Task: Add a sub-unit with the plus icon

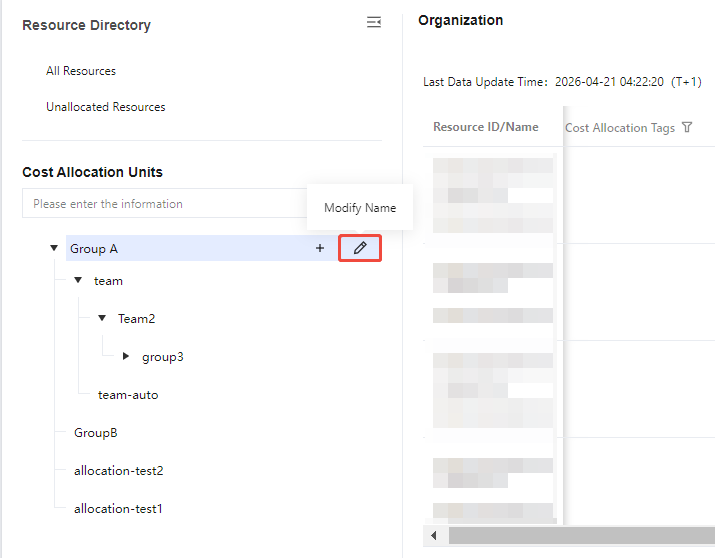Action: pyautogui.click(x=320, y=248)
